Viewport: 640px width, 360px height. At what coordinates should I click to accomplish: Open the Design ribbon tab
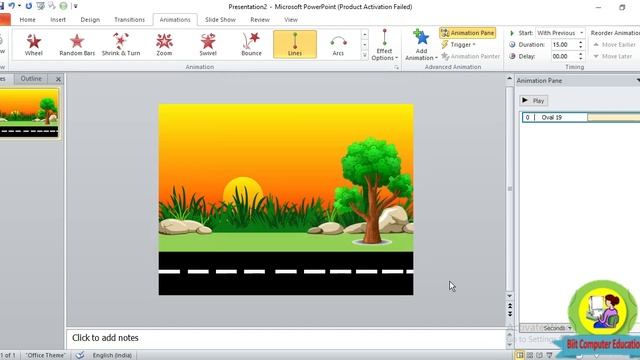point(90,20)
